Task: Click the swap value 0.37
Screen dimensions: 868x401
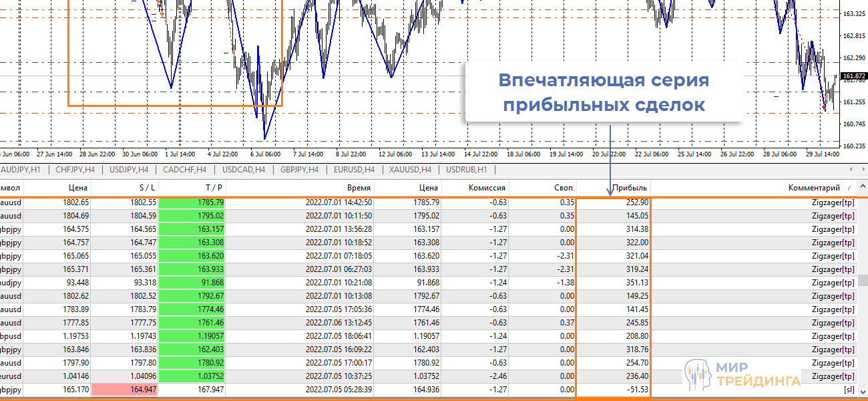Action: coord(566,323)
